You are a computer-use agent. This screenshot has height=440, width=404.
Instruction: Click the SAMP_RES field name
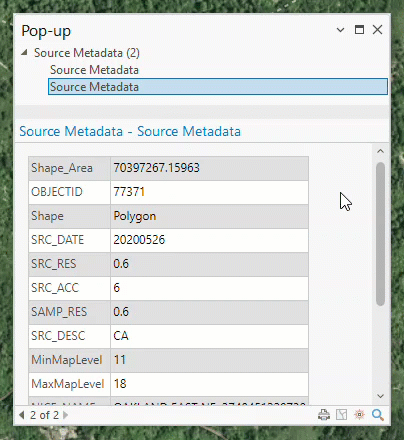[x=59, y=312]
